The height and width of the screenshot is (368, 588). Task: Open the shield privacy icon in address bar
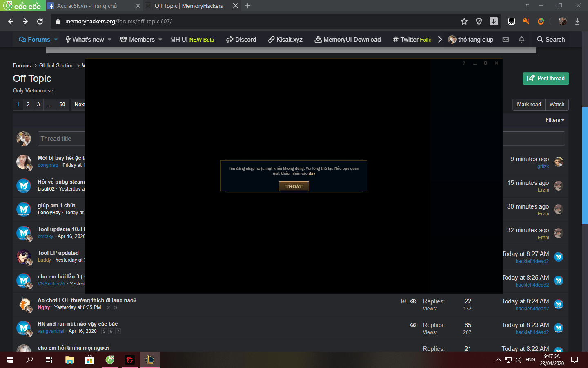[479, 21]
